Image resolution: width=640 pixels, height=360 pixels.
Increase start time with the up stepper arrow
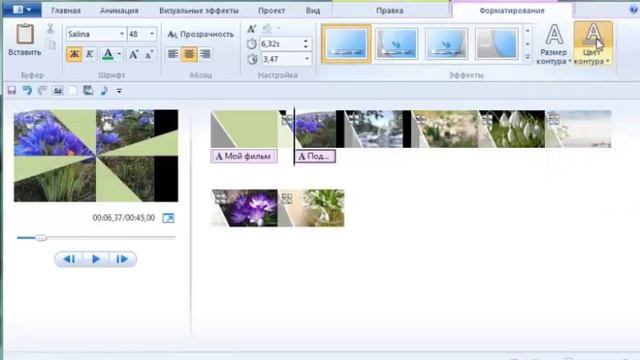(x=306, y=40)
